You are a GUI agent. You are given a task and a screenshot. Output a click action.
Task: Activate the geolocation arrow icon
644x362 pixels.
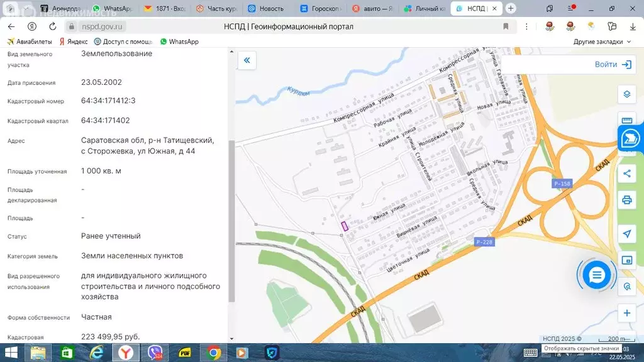point(627,234)
